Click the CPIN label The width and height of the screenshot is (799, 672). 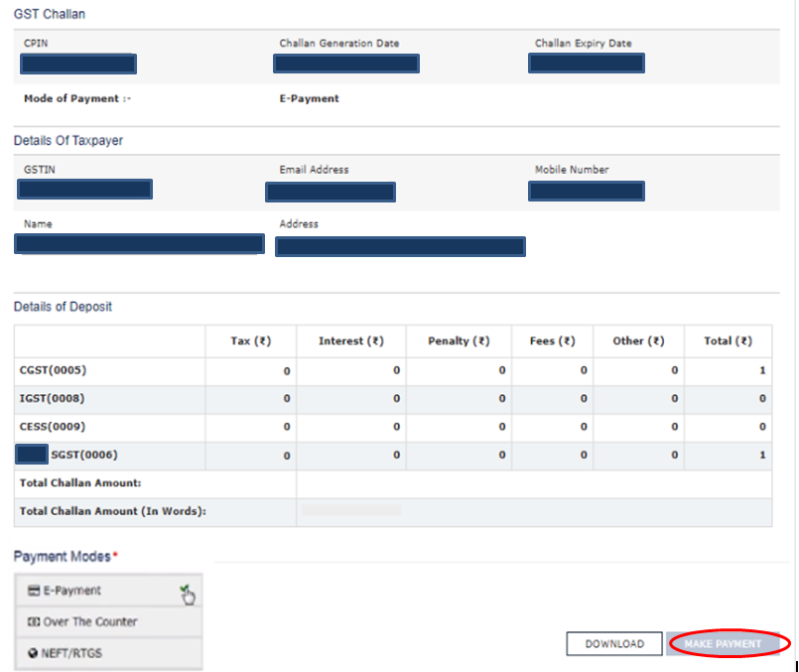[36, 44]
